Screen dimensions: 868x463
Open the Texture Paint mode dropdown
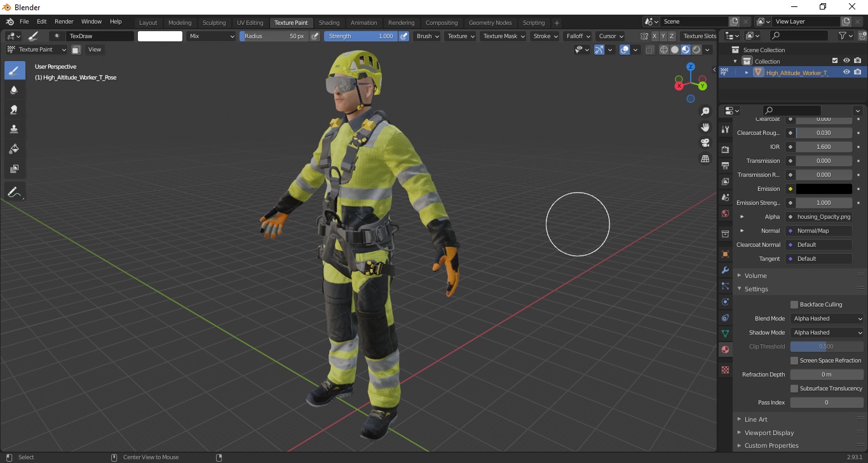pos(36,50)
